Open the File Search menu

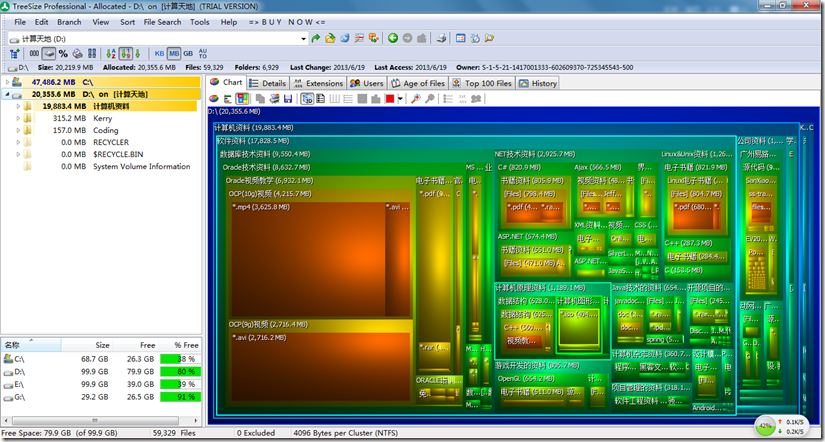[162, 22]
